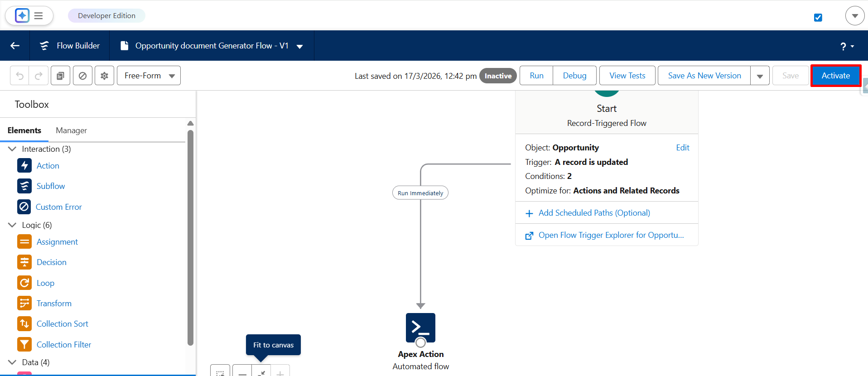This screenshot has height=376, width=868.
Task: Click the greyed Save button
Action: 790,76
